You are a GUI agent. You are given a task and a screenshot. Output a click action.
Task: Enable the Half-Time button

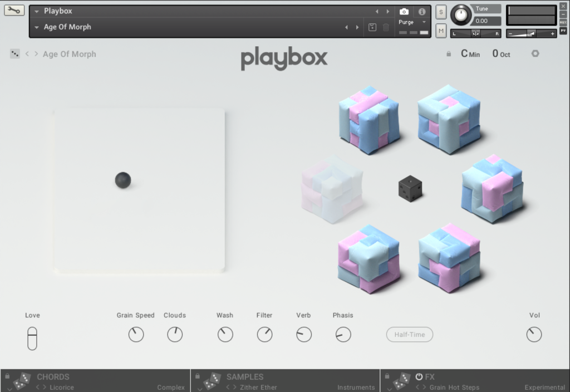click(x=410, y=335)
